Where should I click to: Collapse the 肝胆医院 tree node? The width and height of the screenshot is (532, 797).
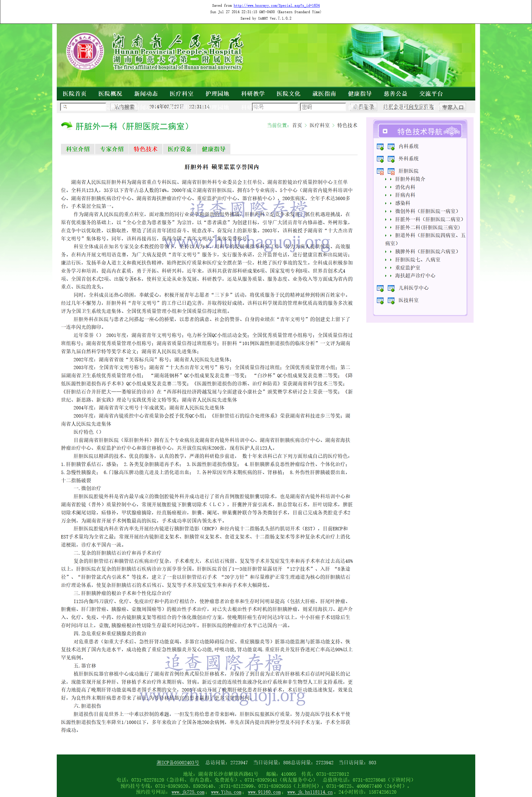380,171
